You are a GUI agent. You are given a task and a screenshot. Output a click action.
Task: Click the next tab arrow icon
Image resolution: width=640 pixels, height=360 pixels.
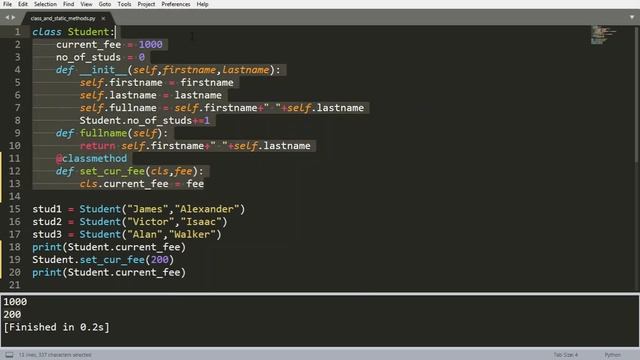click(13, 18)
